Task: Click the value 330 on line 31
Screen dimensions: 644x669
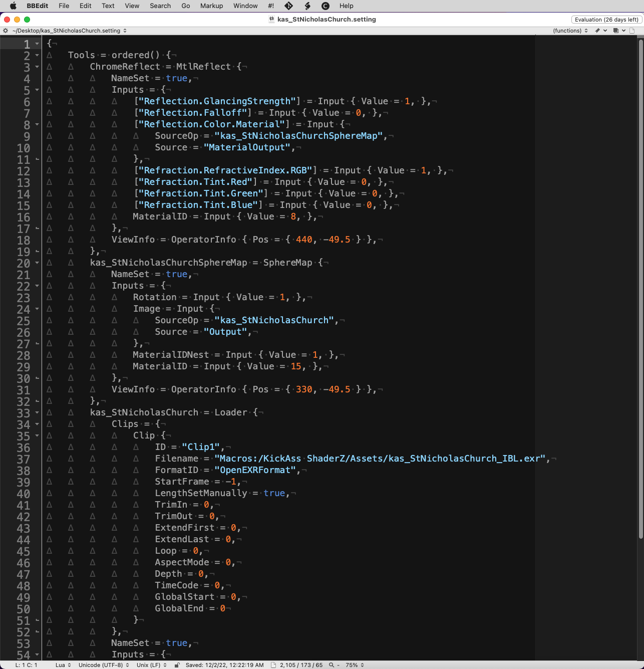Action: (x=304, y=390)
